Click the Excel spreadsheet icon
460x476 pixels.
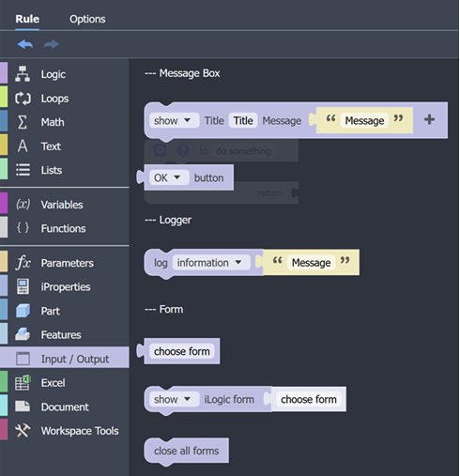tap(23, 382)
